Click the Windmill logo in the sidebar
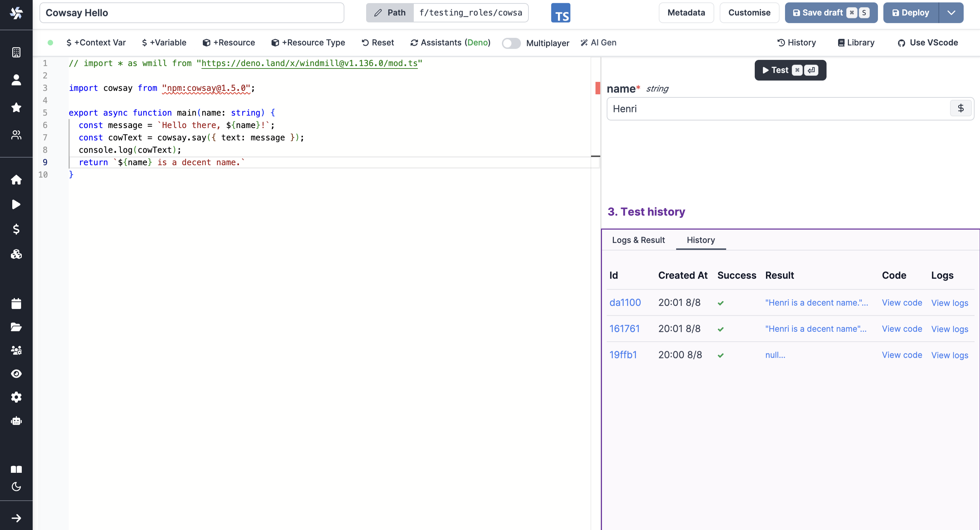The height and width of the screenshot is (530, 980). pos(16,13)
